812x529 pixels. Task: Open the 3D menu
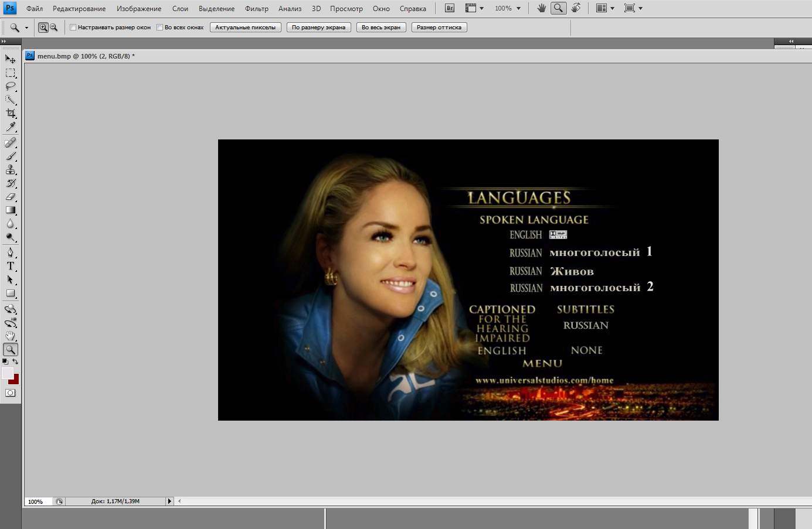316,9
